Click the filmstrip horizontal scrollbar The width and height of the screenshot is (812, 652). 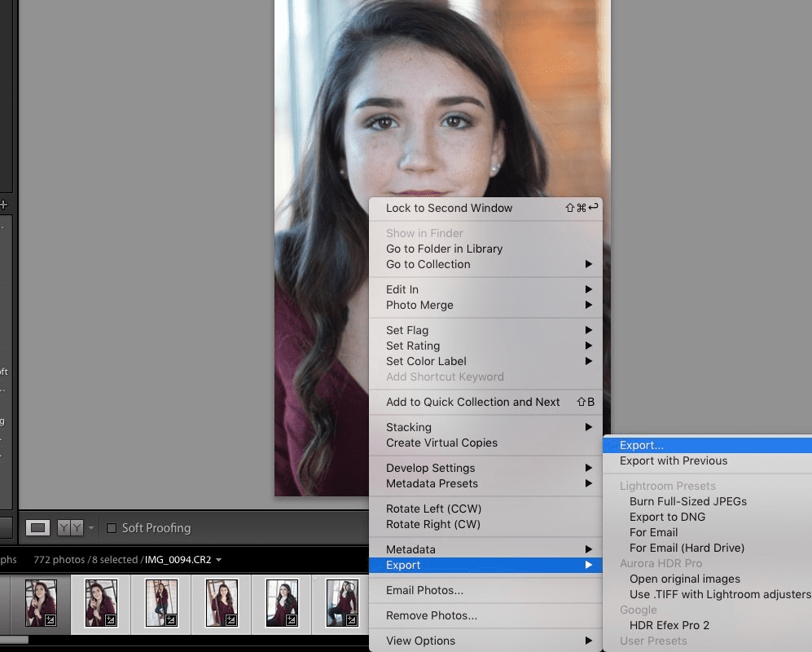[x=14, y=638]
